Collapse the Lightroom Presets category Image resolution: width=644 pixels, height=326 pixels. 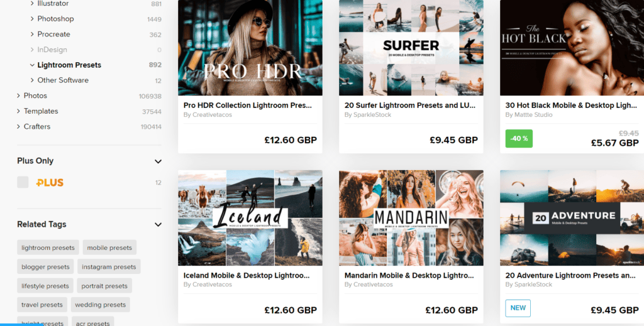[x=32, y=65]
